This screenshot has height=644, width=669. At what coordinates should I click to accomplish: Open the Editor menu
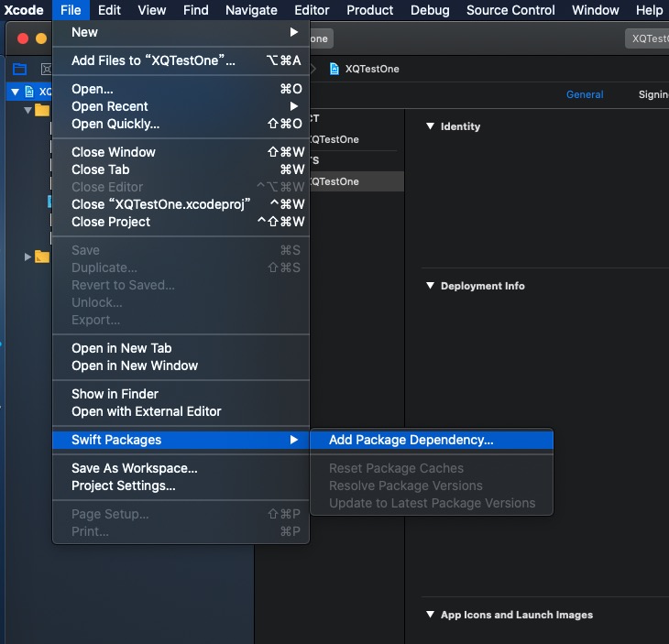[312, 10]
